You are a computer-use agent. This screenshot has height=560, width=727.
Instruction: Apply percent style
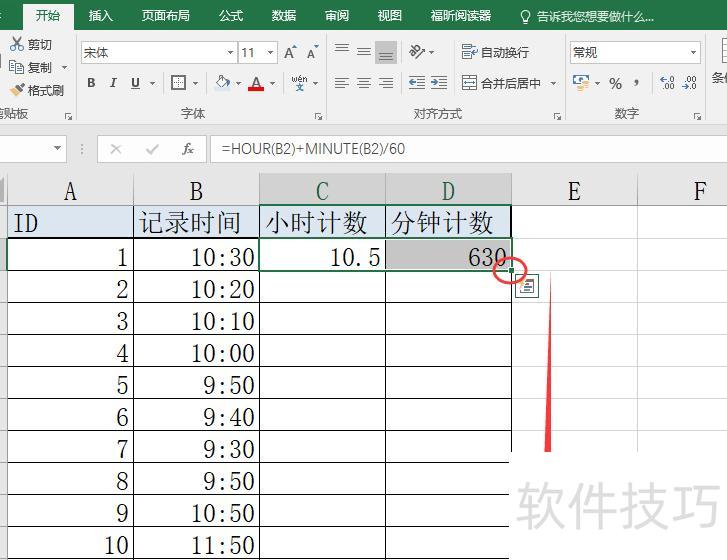[615, 83]
